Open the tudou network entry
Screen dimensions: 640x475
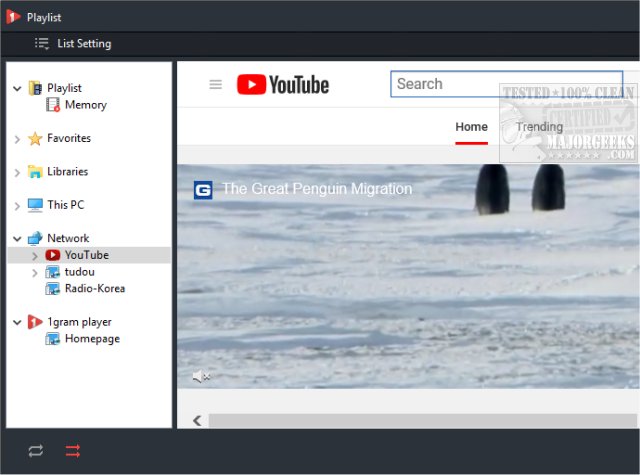click(79, 272)
